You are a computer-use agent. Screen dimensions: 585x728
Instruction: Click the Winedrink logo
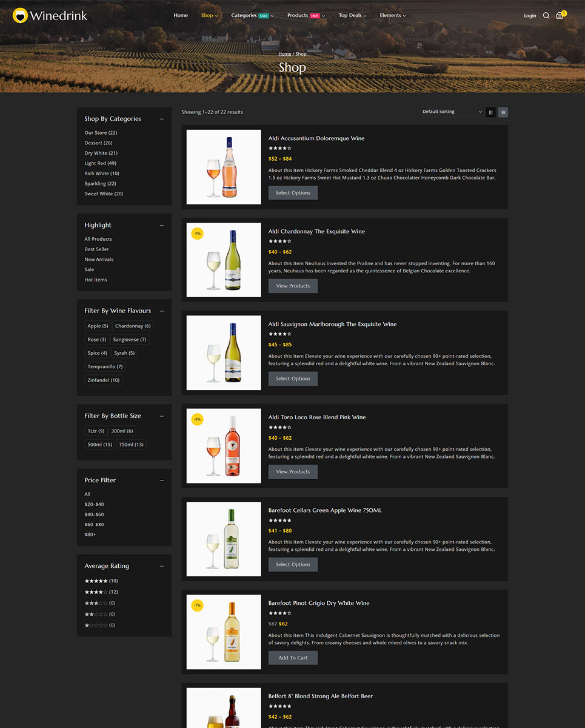[x=50, y=16]
